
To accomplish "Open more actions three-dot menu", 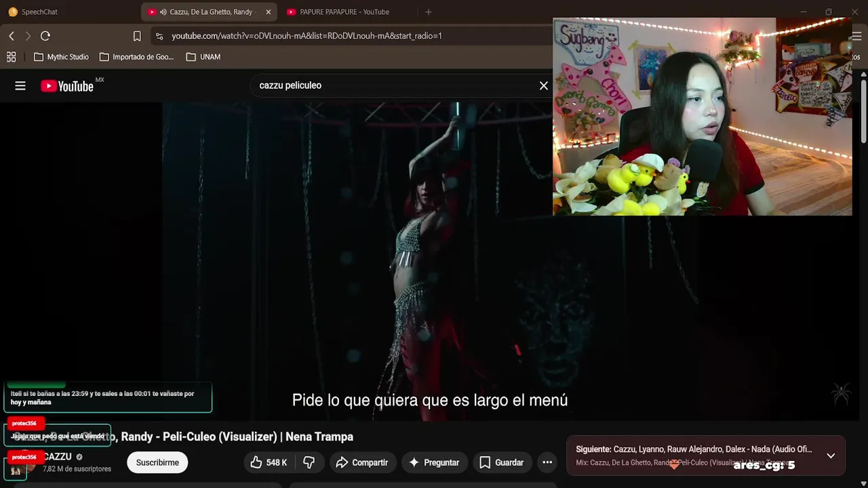I will 547,462.
